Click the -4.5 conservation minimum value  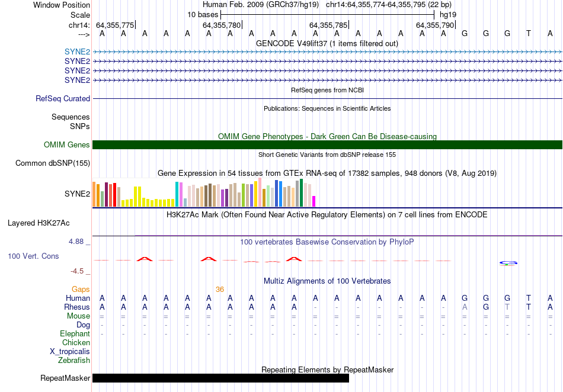tap(77, 271)
